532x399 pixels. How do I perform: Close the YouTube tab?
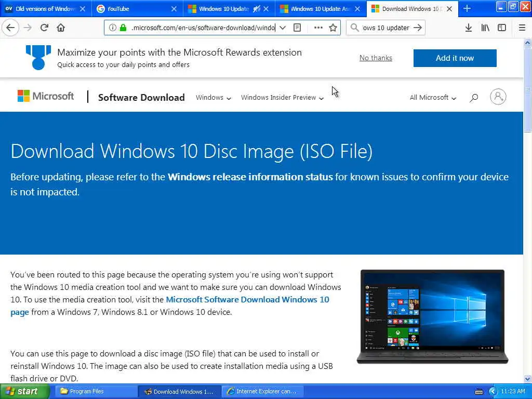click(x=174, y=9)
